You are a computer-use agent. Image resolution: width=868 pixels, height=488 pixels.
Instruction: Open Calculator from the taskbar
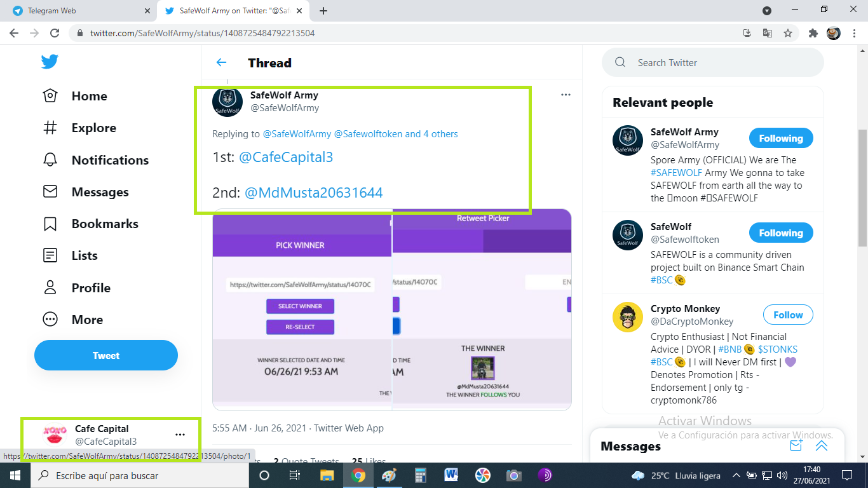pyautogui.click(x=420, y=475)
